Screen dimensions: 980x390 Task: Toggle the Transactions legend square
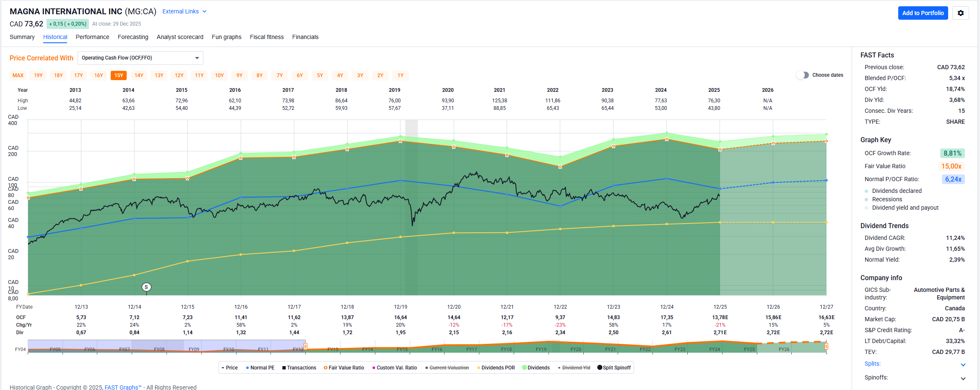point(284,368)
